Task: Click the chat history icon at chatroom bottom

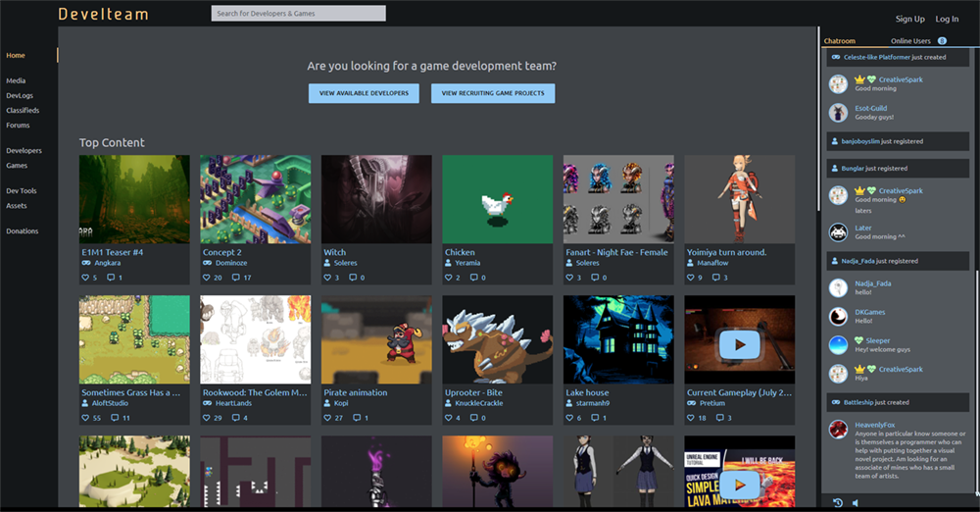Action: pos(838,503)
